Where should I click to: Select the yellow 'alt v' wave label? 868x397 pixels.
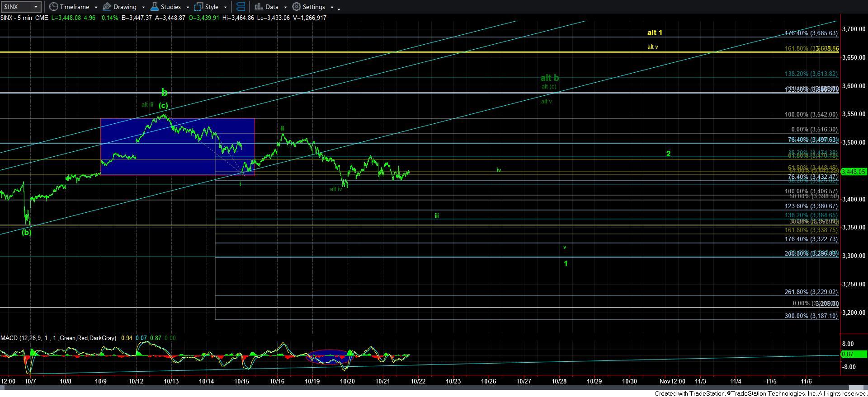(x=652, y=47)
